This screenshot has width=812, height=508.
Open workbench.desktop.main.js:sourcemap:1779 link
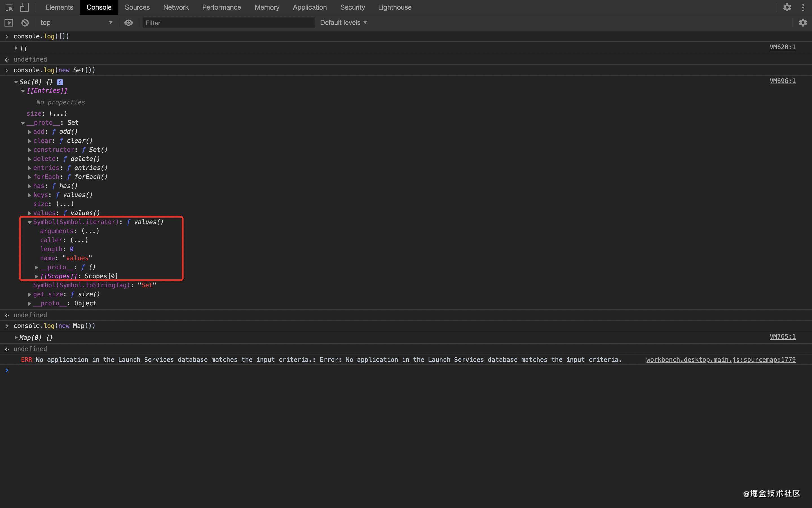pos(721,360)
